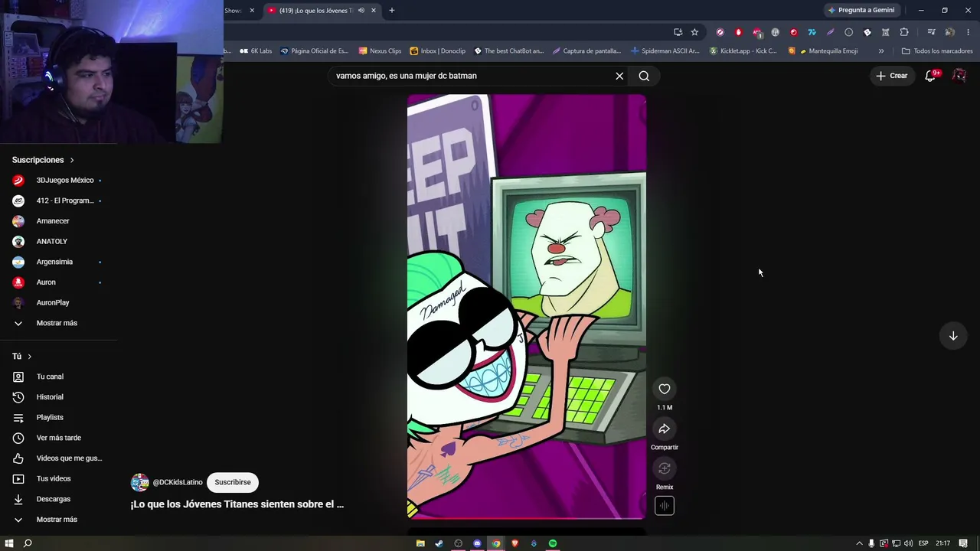Click the install app icon in address bar
Viewport: 980px width, 551px height.
pos(678,32)
